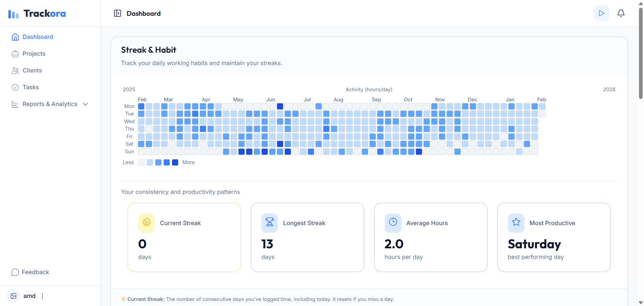Open the Dashboard home icon in sidebar

(15, 37)
